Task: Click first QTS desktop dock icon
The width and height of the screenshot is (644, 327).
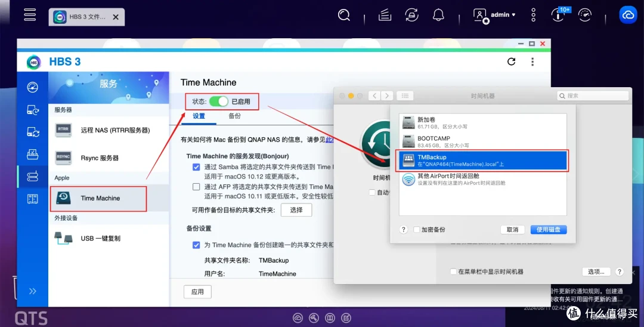Action: (x=298, y=317)
